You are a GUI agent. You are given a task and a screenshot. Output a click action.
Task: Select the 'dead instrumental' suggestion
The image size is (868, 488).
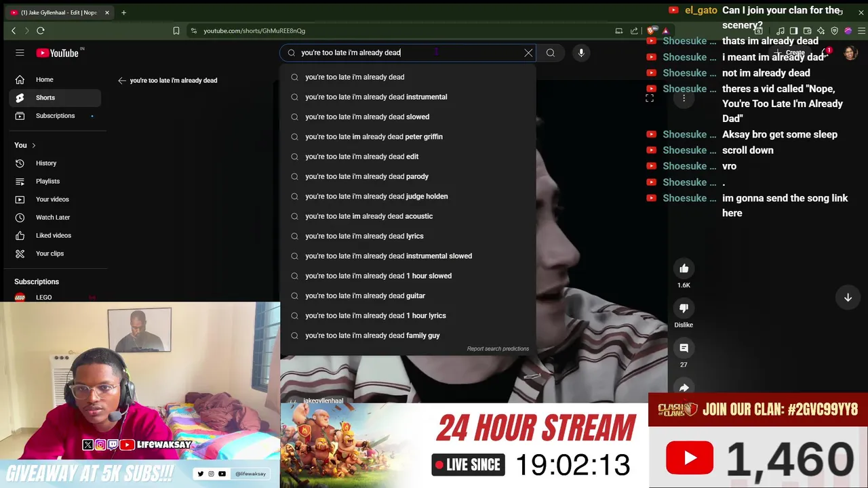(x=408, y=97)
